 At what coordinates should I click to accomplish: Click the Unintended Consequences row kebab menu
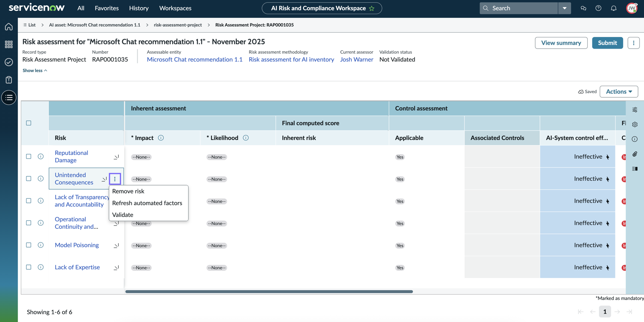115,179
